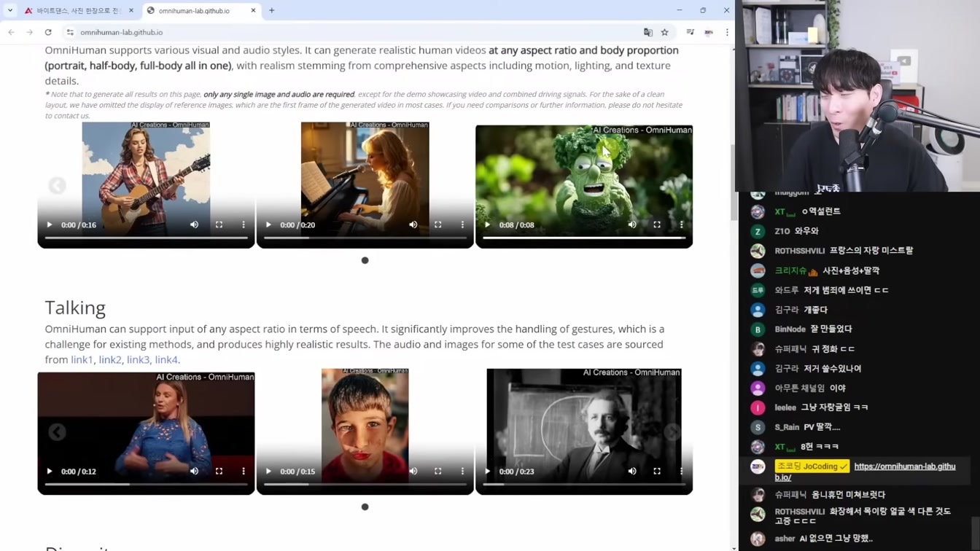Screen dimensions: 980x551
Task: Play the blue-dress speaker video
Action: tap(50, 471)
